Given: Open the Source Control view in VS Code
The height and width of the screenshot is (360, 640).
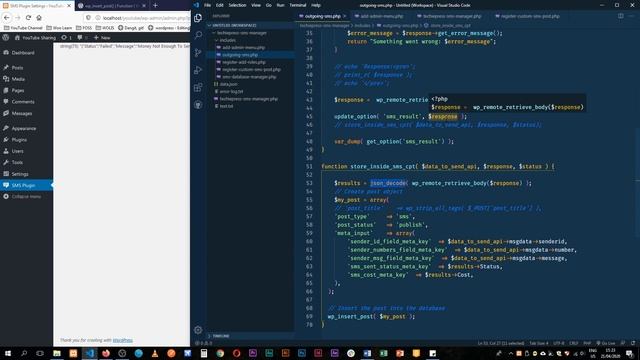Looking at the screenshot, I should 198,53.
